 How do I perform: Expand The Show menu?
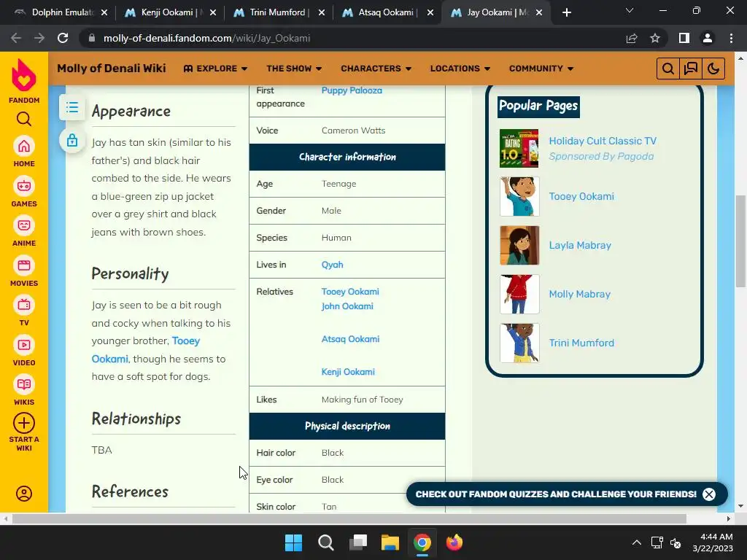pos(294,69)
